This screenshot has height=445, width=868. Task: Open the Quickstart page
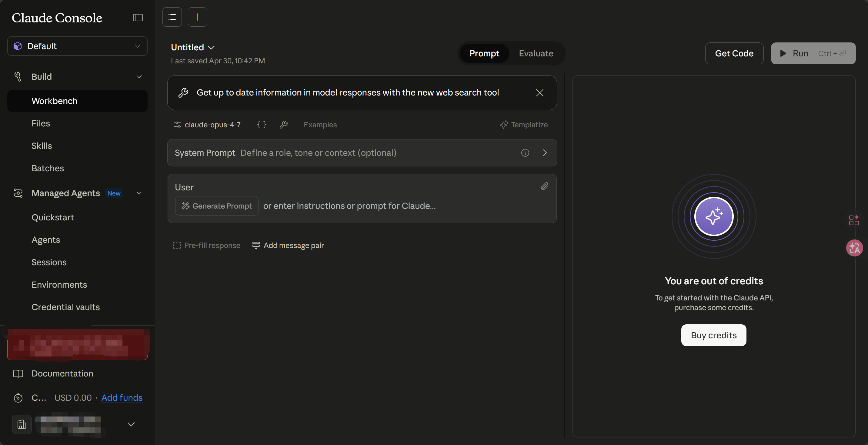click(x=53, y=217)
